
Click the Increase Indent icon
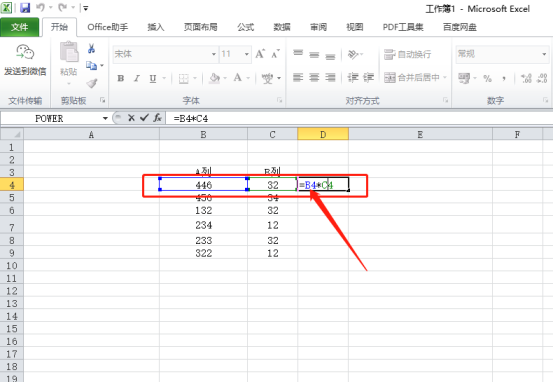pyautogui.click(x=369, y=77)
